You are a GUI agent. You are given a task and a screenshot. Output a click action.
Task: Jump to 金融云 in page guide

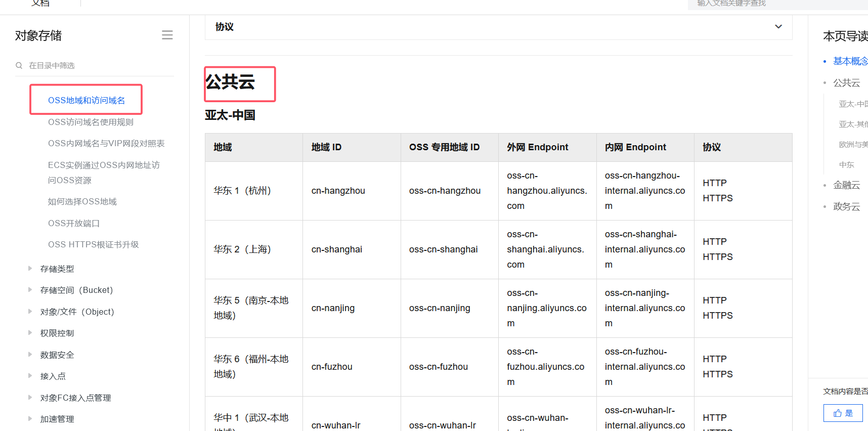click(846, 185)
